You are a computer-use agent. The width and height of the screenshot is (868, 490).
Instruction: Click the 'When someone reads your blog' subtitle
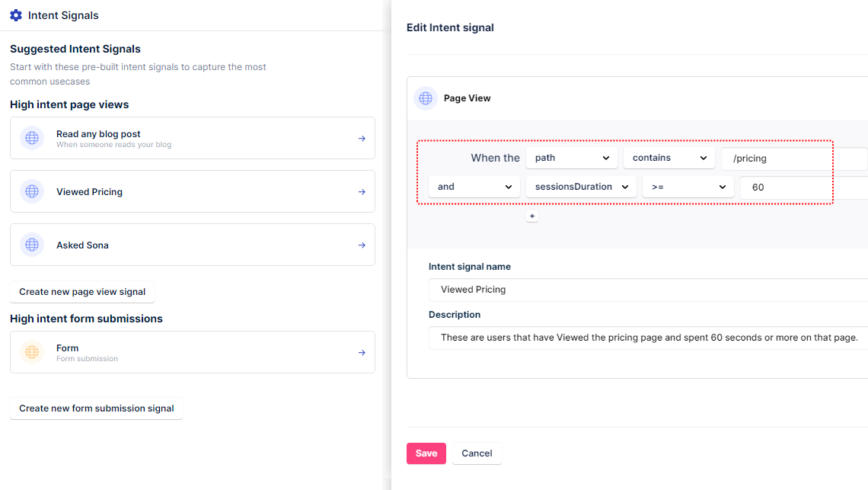click(x=114, y=145)
